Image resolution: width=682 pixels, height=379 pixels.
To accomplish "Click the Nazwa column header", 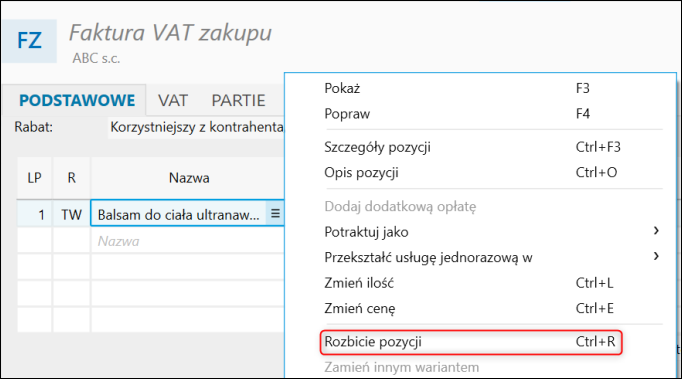I will click(x=189, y=178).
